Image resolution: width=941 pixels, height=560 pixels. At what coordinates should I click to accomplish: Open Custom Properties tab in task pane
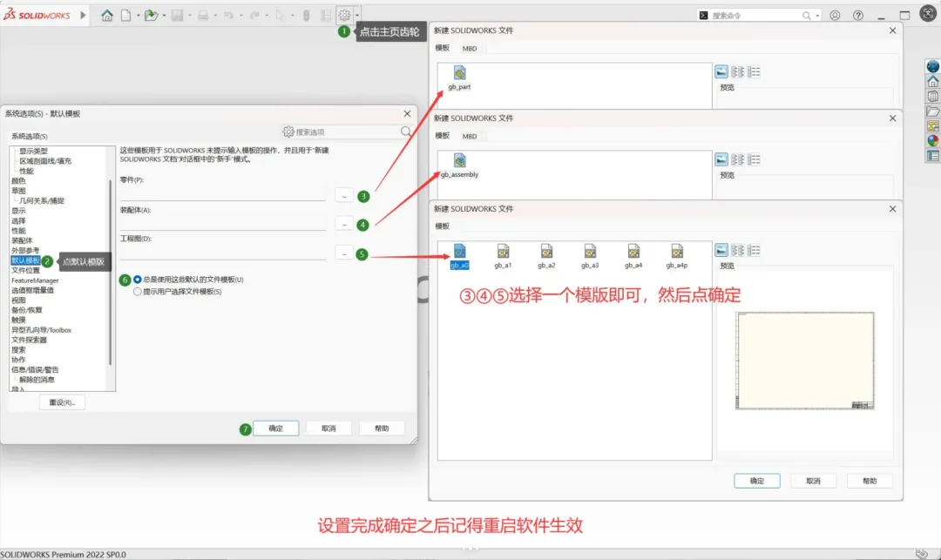(932, 156)
